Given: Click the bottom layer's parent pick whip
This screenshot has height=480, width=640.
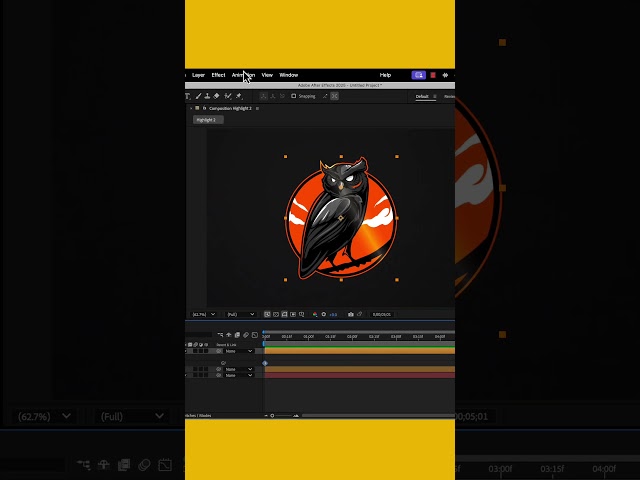Looking at the screenshot, I should tap(219, 376).
